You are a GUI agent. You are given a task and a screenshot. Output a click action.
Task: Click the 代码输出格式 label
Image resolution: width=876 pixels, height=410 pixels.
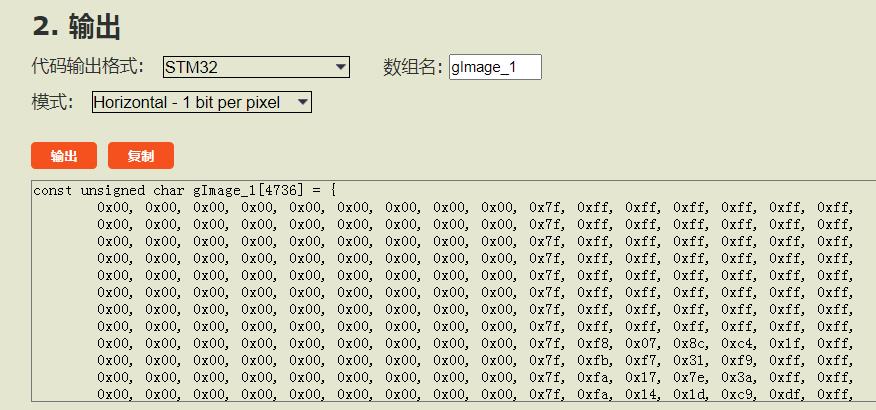click(88, 67)
